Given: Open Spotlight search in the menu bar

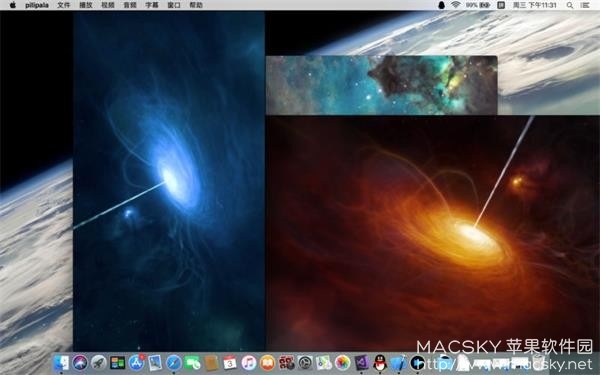Looking at the screenshot, I should click(570, 5).
